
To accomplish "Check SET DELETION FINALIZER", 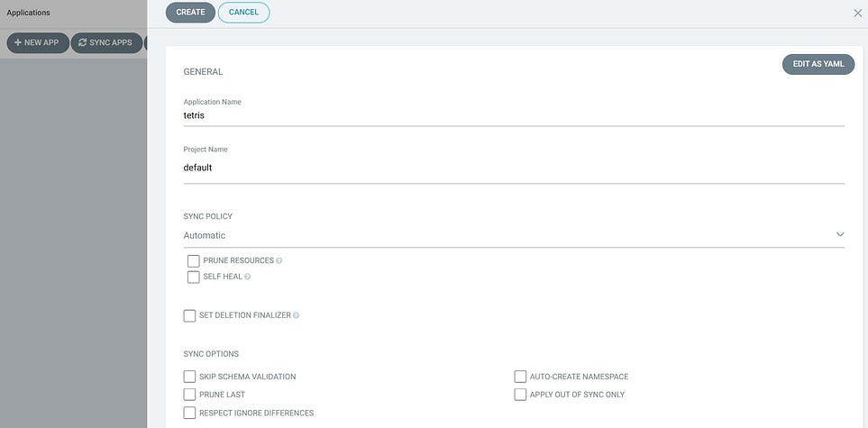I will [189, 315].
